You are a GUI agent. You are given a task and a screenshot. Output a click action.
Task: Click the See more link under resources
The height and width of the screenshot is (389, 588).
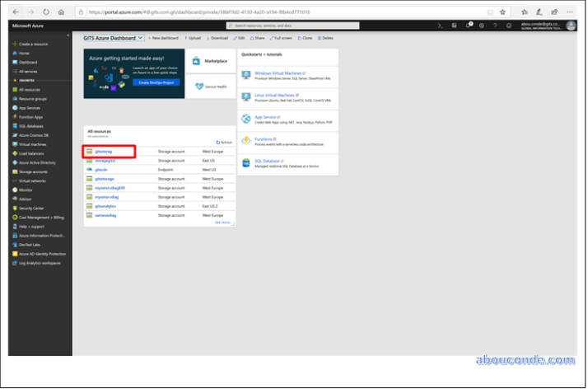(x=222, y=222)
